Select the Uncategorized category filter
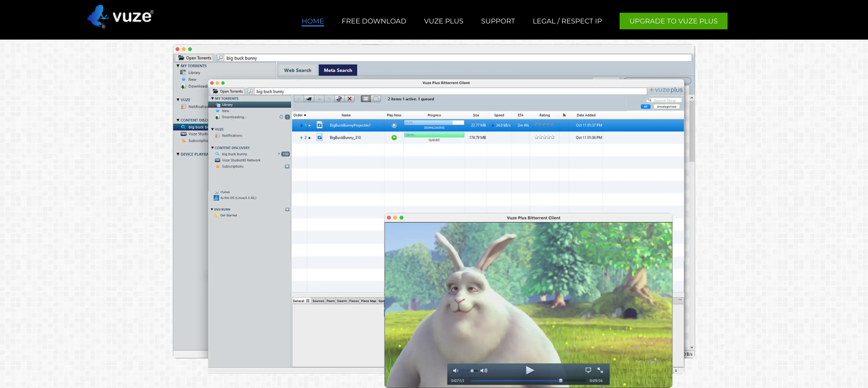Image resolution: width=868 pixels, height=388 pixels. coord(666,107)
